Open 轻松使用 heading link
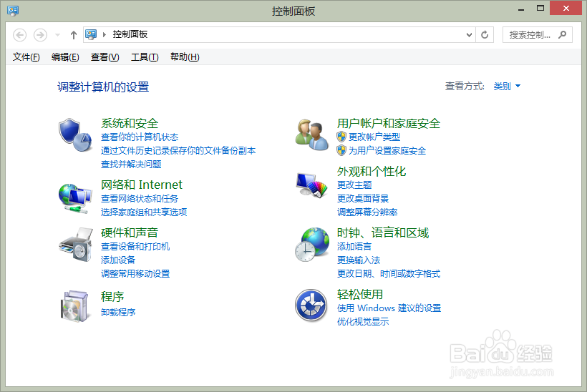587x392 pixels. (360, 295)
